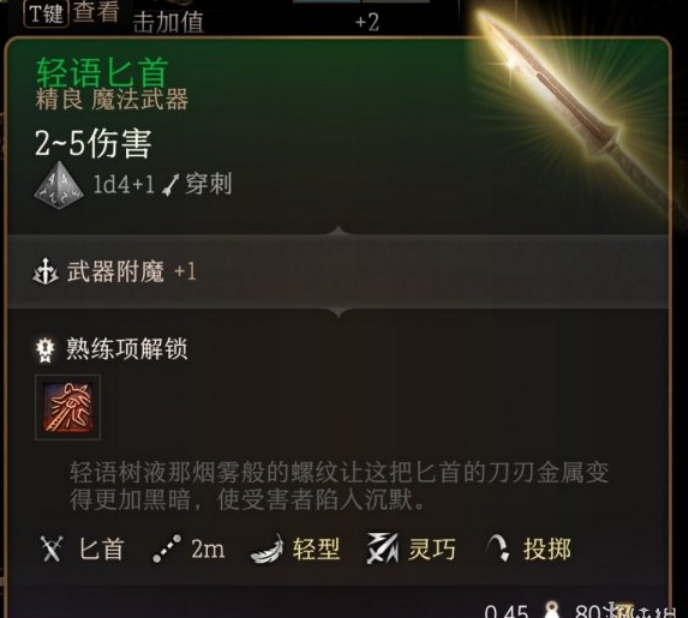Click the Finesse property icon

383,549
